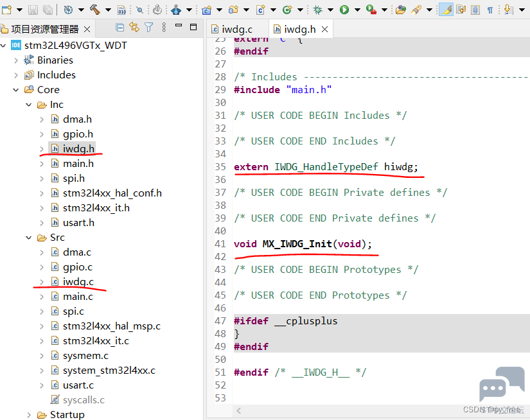The height and width of the screenshot is (420, 530).
Task: Click the Save toolbar icon
Action: click(x=33, y=10)
